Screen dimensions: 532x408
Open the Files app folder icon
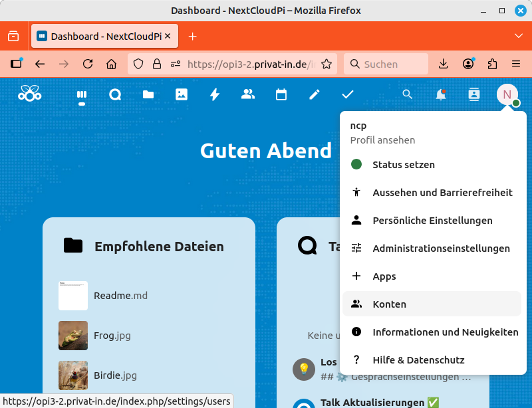click(148, 94)
